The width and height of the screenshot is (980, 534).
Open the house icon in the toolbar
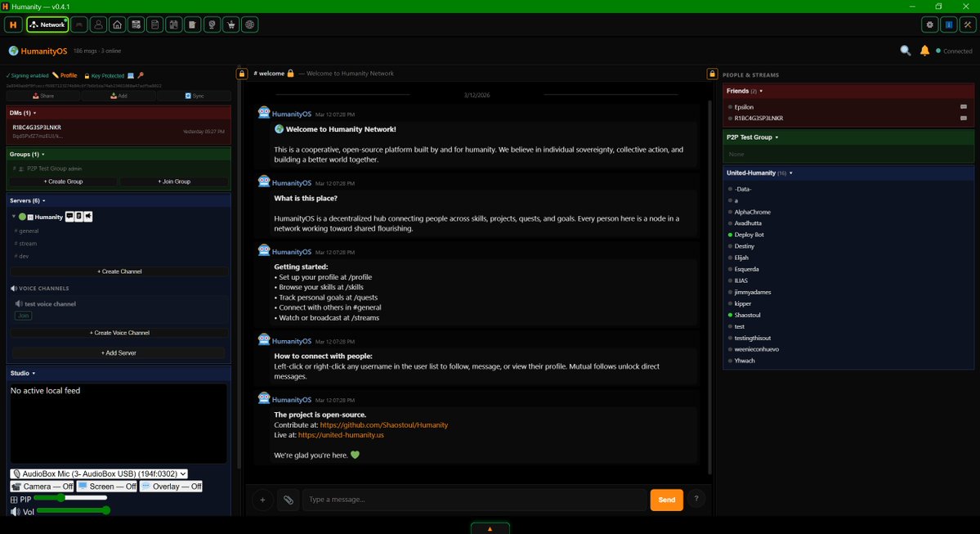[x=117, y=25]
